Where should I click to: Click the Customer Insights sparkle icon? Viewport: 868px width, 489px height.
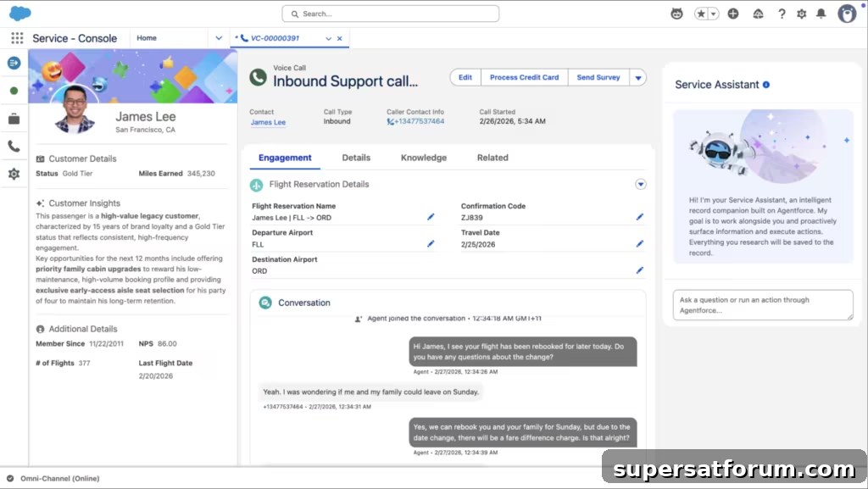tap(40, 203)
